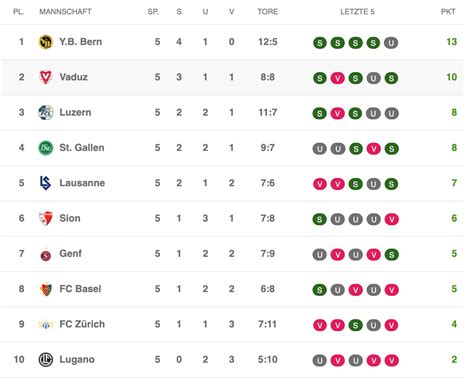474x380 pixels.
Task: Click Vaduz's pink V loss badge
Action: click(x=337, y=78)
